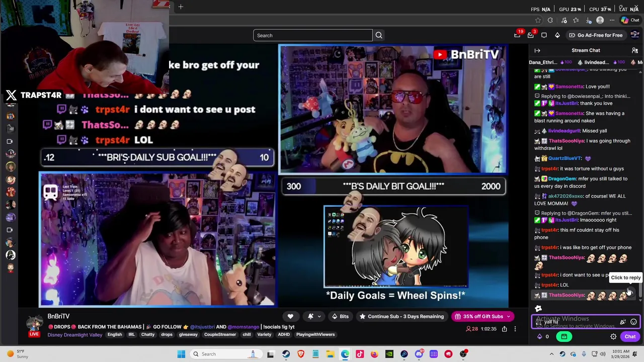The image size is (644, 362).
Task: Open the Whispers speech bubble icon
Action: tap(544, 35)
